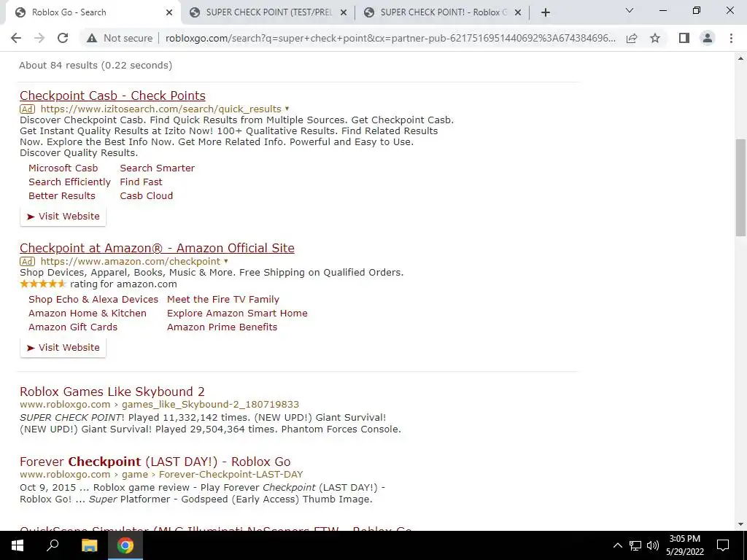Screen dimensions: 747x560
Task: Click the amazon.com star rating
Action: click(43, 284)
